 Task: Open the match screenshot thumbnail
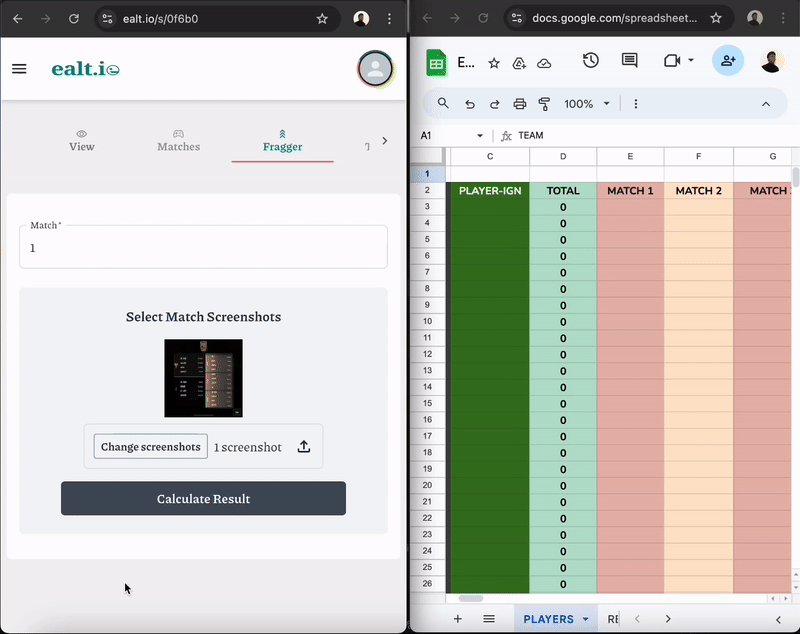pyautogui.click(x=204, y=378)
